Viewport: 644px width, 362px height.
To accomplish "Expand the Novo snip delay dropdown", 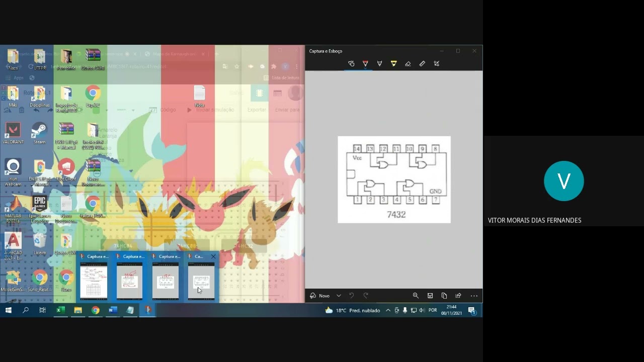I will pos(339,296).
